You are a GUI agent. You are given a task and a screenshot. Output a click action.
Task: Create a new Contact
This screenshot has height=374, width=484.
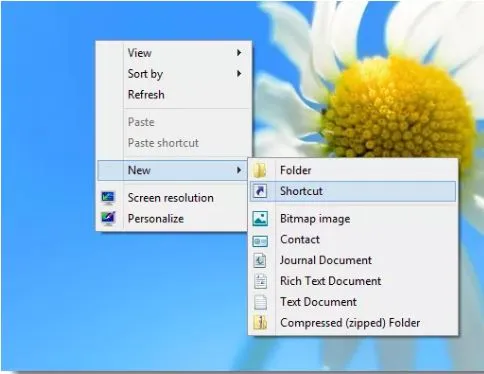point(353,240)
